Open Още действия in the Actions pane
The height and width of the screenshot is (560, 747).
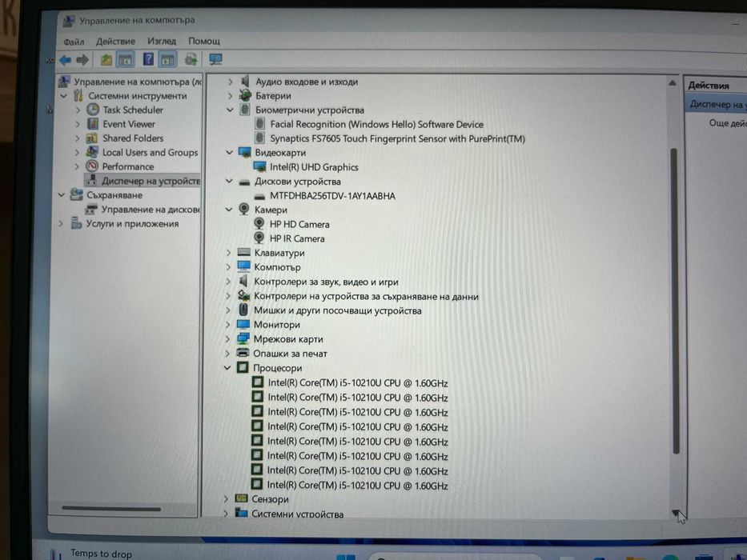(727, 123)
